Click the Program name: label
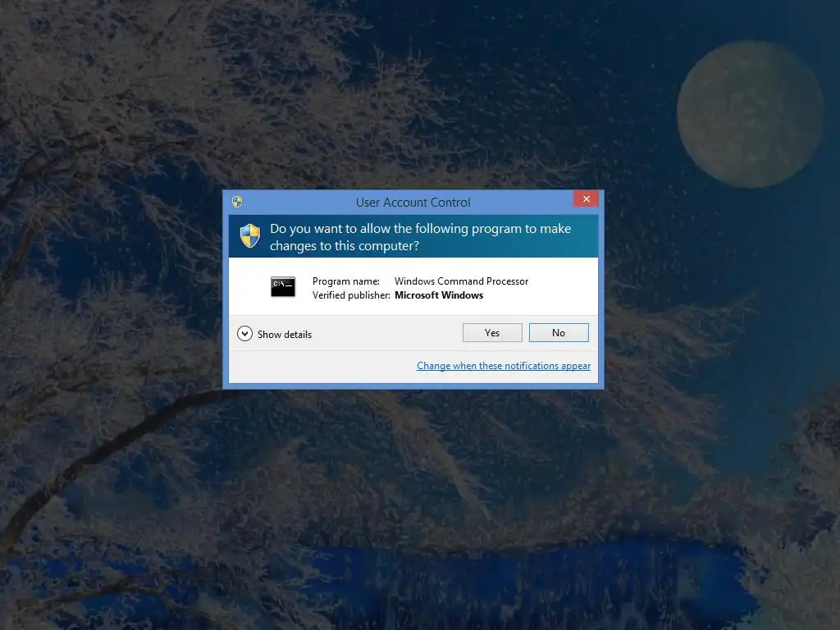This screenshot has width=840, height=630. coord(346,281)
